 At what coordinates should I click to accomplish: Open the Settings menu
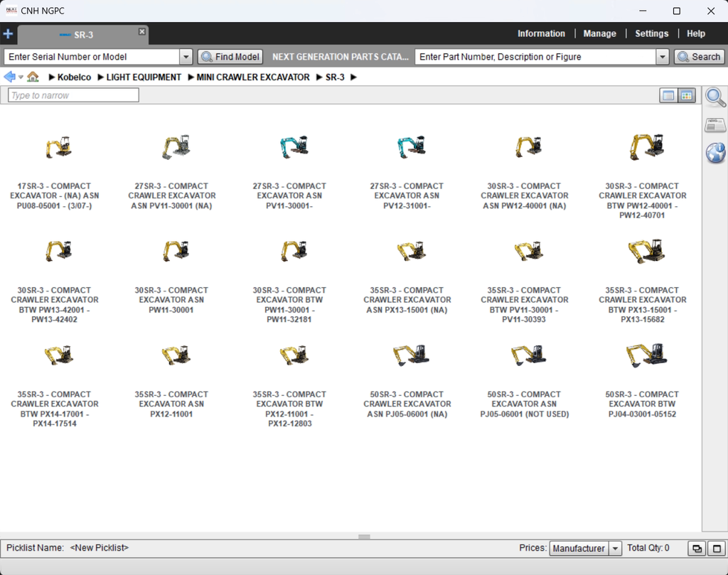coord(651,33)
